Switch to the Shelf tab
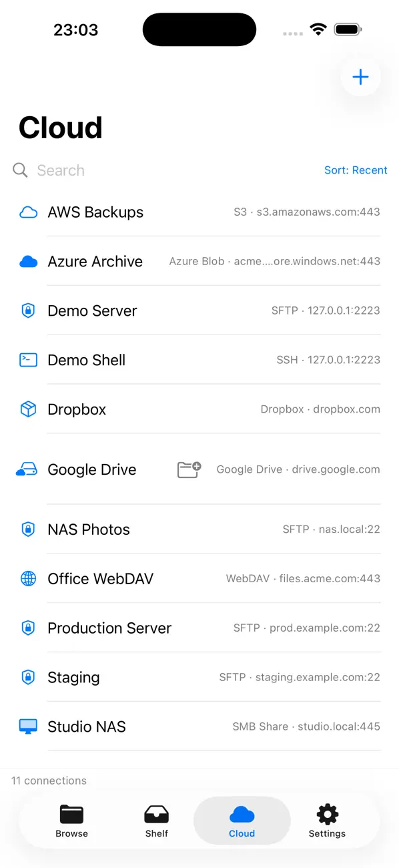This screenshot has width=399, height=868. point(157,821)
